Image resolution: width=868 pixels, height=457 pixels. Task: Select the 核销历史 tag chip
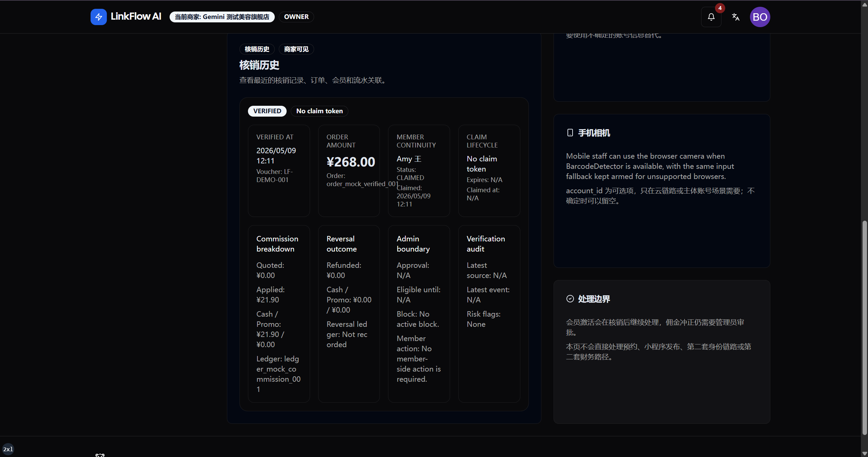coord(257,49)
